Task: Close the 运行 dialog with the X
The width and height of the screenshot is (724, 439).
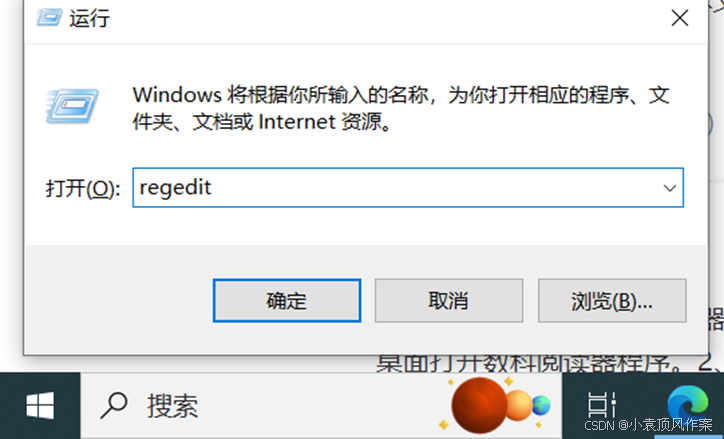Action: pyautogui.click(x=680, y=18)
